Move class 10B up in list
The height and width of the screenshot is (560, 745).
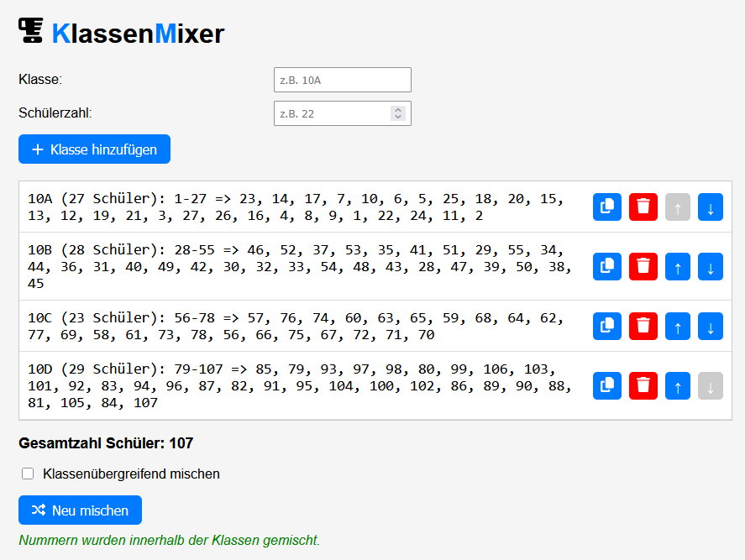tap(678, 266)
